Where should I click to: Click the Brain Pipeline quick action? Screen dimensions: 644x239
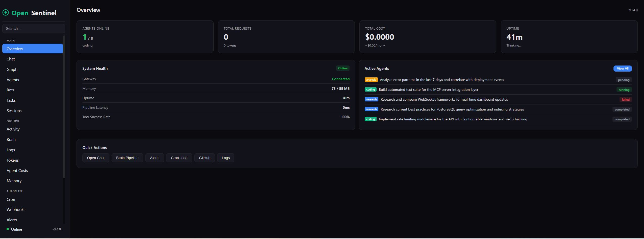click(x=127, y=158)
